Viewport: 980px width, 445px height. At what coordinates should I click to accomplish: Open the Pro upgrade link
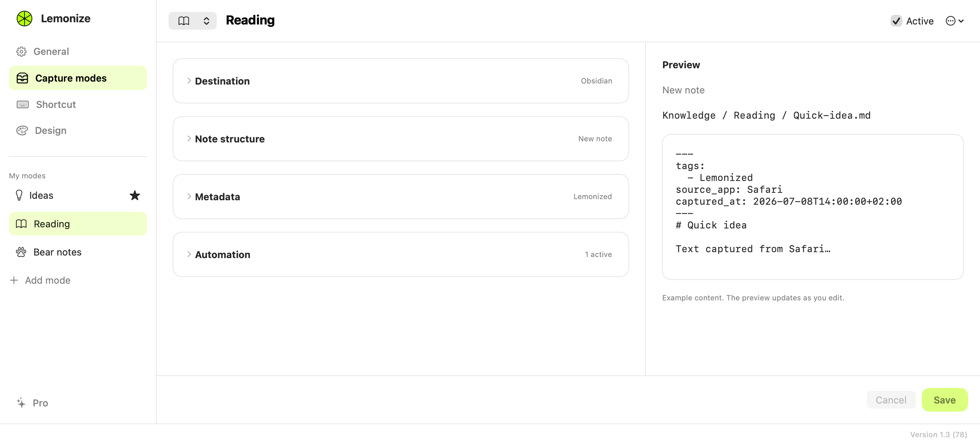(x=32, y=403)
